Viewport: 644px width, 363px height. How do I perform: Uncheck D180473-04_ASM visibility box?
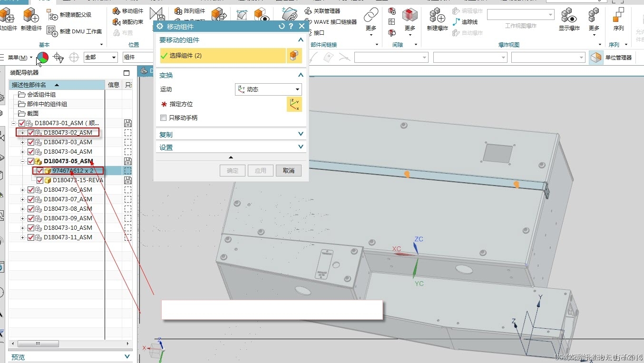31,152
